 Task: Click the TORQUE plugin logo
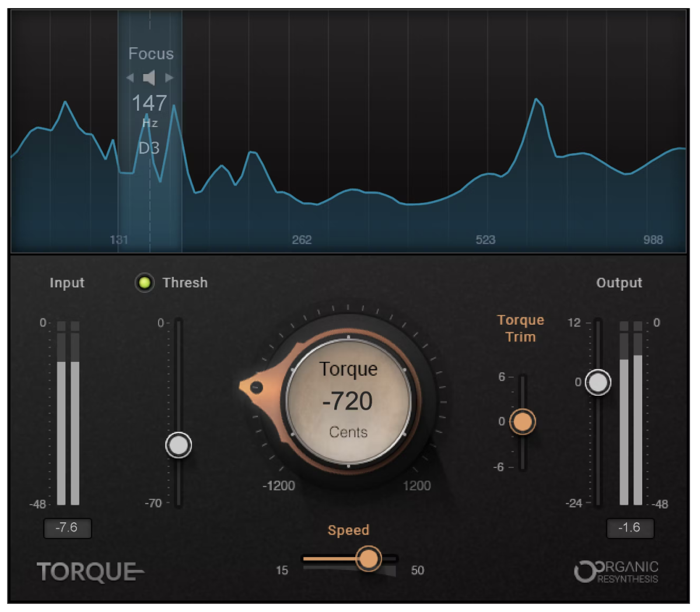(90, 572)
